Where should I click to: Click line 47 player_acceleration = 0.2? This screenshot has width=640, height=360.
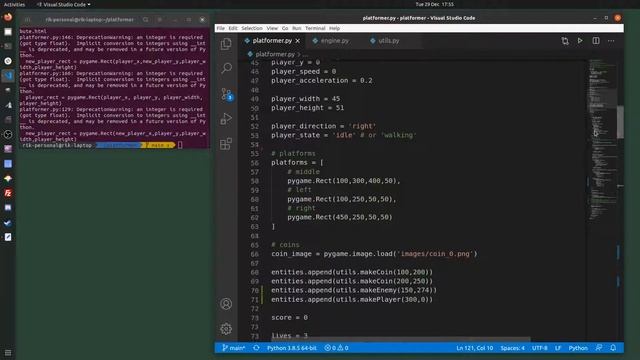pyautogui.click(x=322, y=81)
